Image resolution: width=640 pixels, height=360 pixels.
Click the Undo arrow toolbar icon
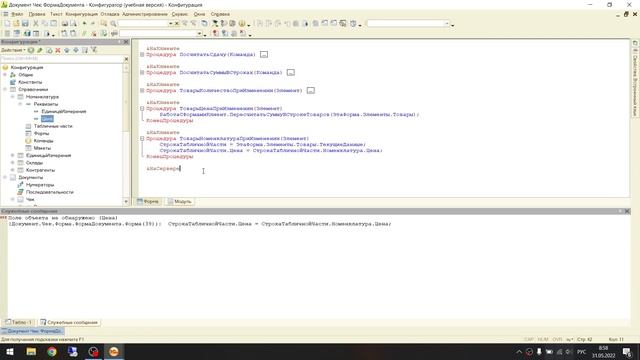click(x=84, y=24)
